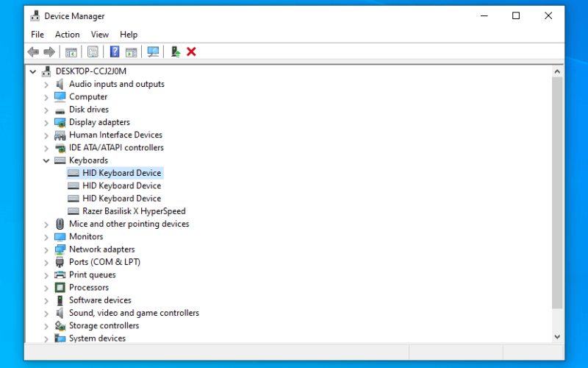This screenshot has height=368, width=588.
Task: Click the Print queues printer icon
Action: point(60,275)
